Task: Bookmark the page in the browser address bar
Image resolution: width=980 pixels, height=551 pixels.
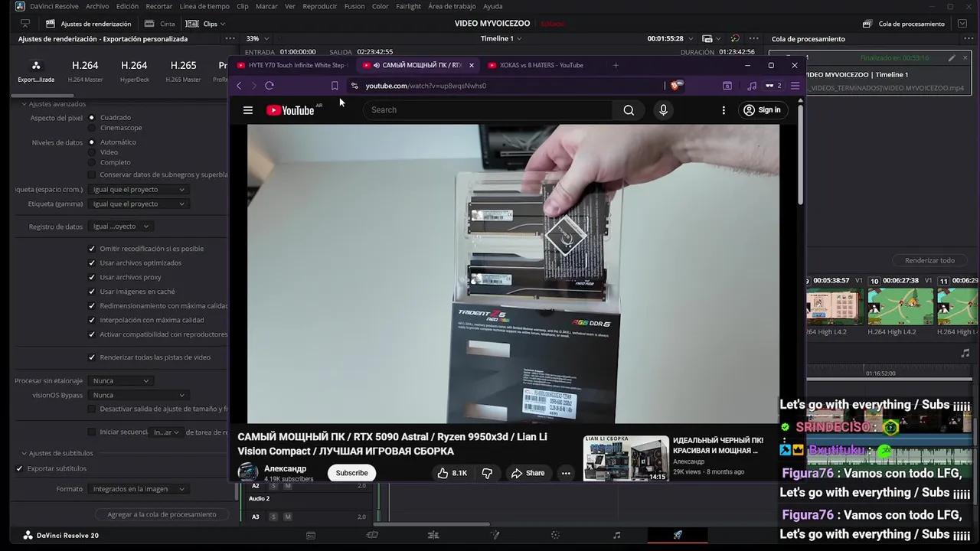Action: pyautogui.click(x=335, y=86)
